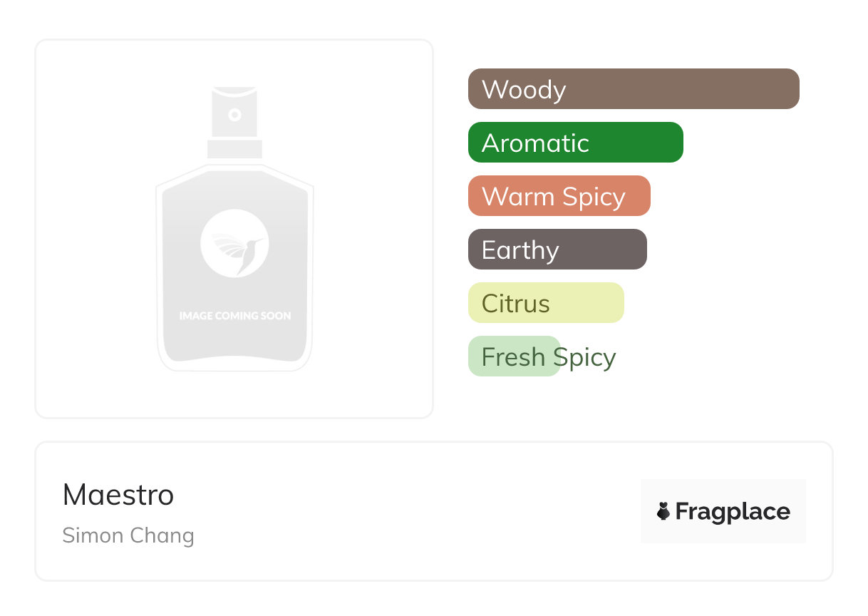Open the Maestro fragrance title

pos(118,495)
